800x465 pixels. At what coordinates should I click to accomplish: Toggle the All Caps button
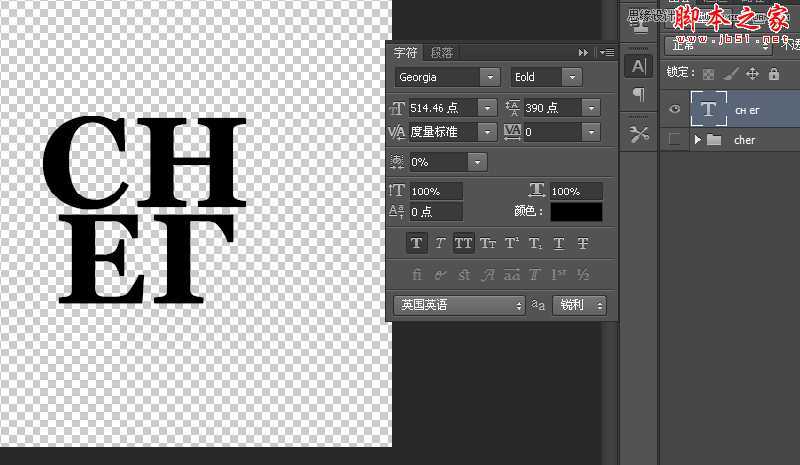[463, 243]
